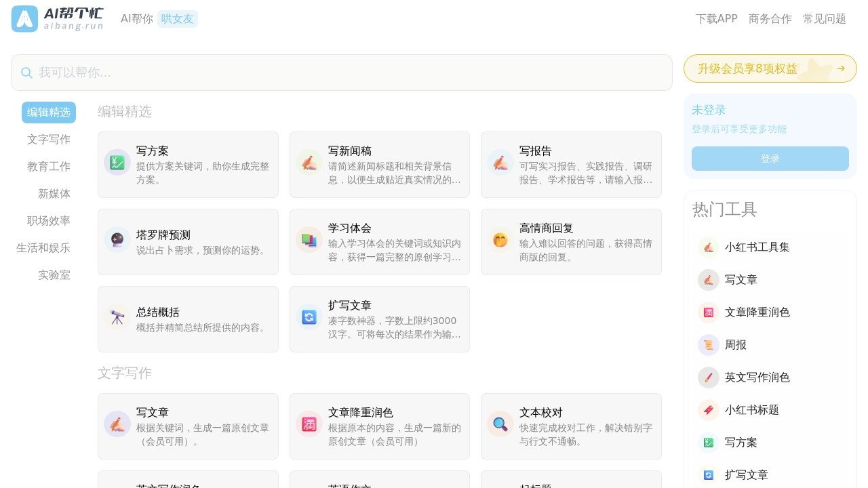
Task: Select the 文本校对 magnifier icon
Action: coord(500,424)
